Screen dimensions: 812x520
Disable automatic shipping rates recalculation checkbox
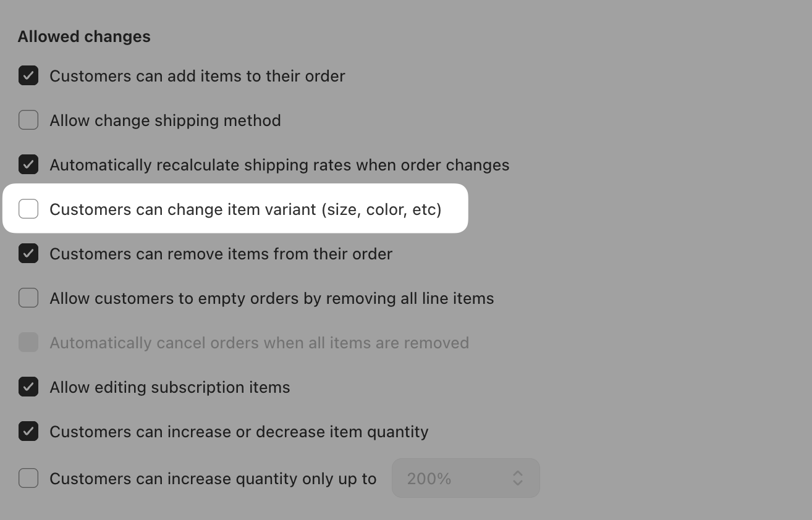coord(28,165)
